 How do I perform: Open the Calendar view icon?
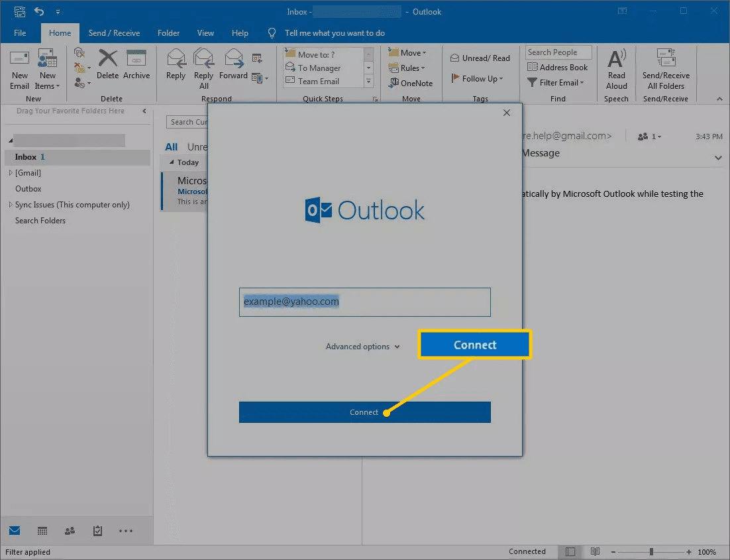point(42,531)
